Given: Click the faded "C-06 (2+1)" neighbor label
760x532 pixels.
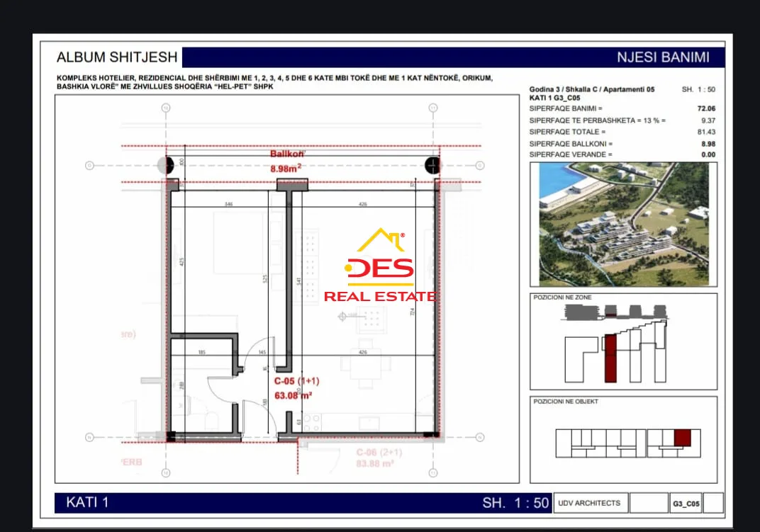Looking at the screenshot, I should coord(379,453).
